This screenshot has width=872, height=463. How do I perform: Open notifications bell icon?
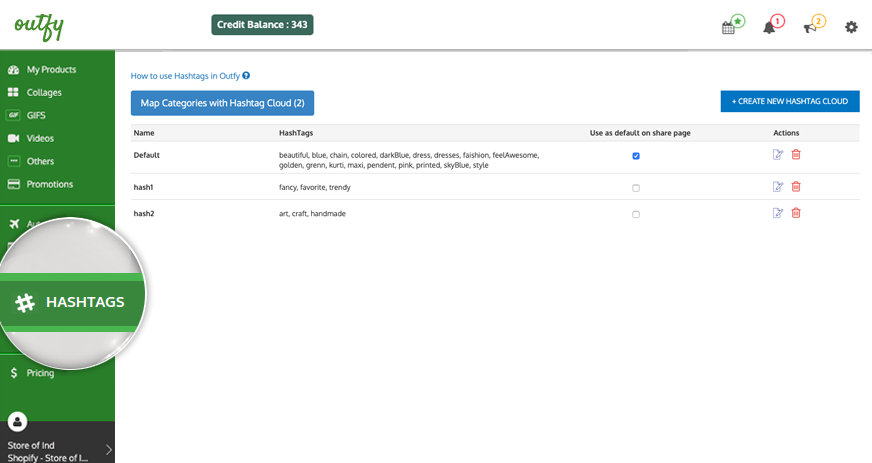pos(769,27)
